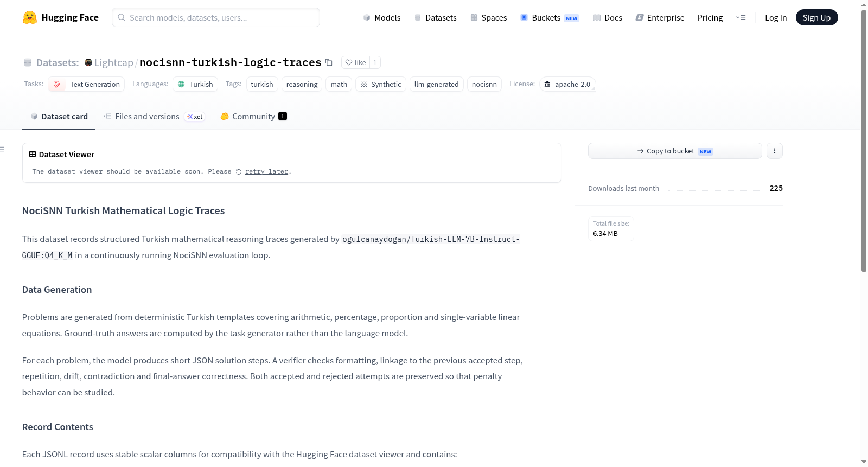Click the Turkish language globe icon
Screen dimensions: 868x467
pyautogui.click(x=181, y=84)
